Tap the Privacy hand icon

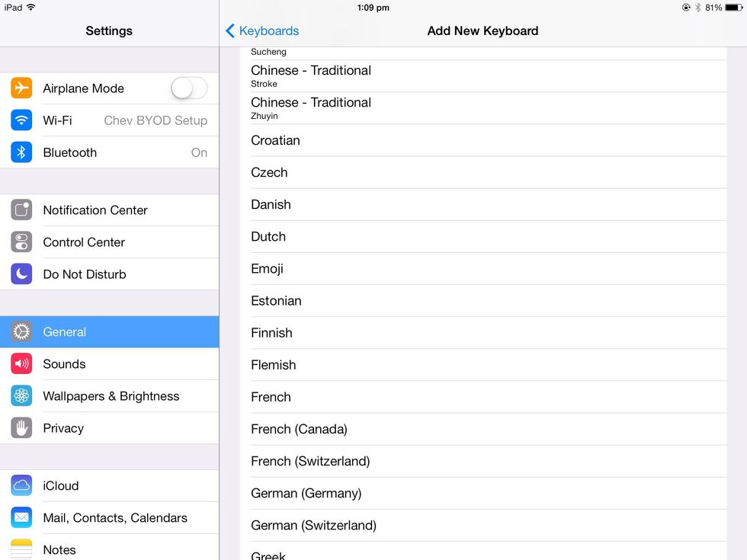click(x=21, y=428)
